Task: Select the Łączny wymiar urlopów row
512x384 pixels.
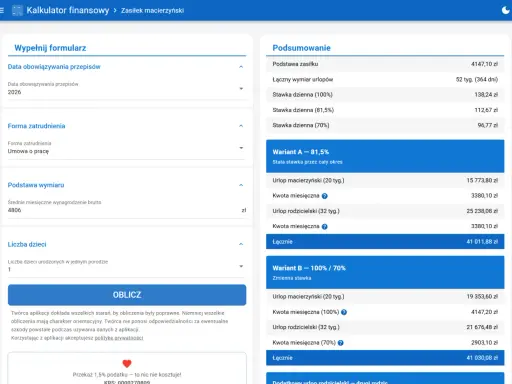Action: click(385, 79)
